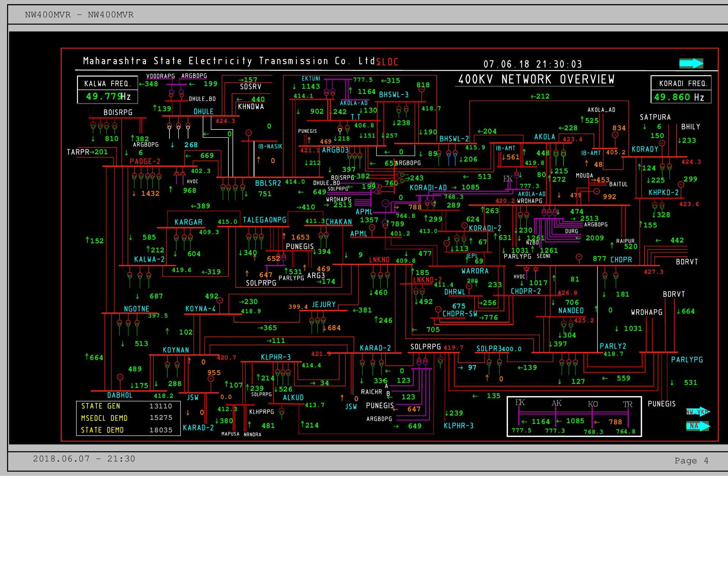Screen dimensions: 728x563
Task: Click the generator symbol above IB-NASIK
Action: [x=248, y=133]
